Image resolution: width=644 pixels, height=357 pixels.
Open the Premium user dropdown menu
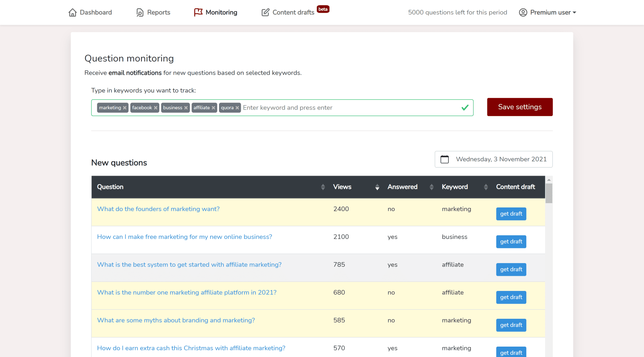tap(547, 12)
